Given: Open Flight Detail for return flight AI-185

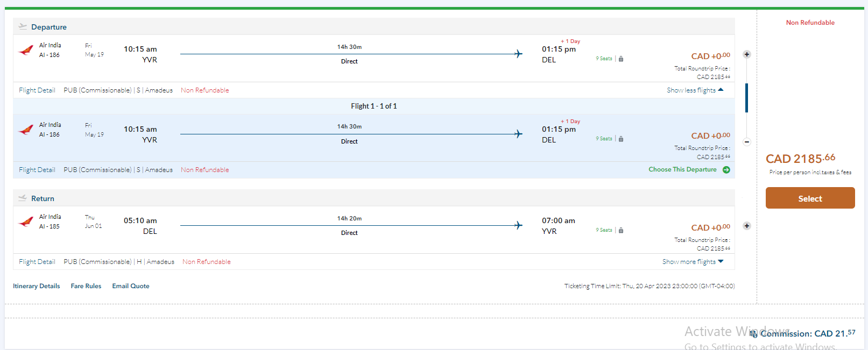Looking at the screenshot, I should point(37,262).
